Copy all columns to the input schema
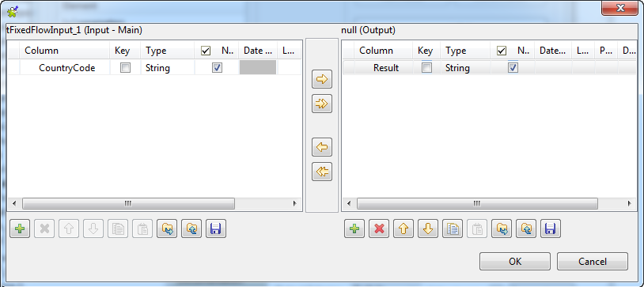The image size is (644, 287). tap(321, 172)
